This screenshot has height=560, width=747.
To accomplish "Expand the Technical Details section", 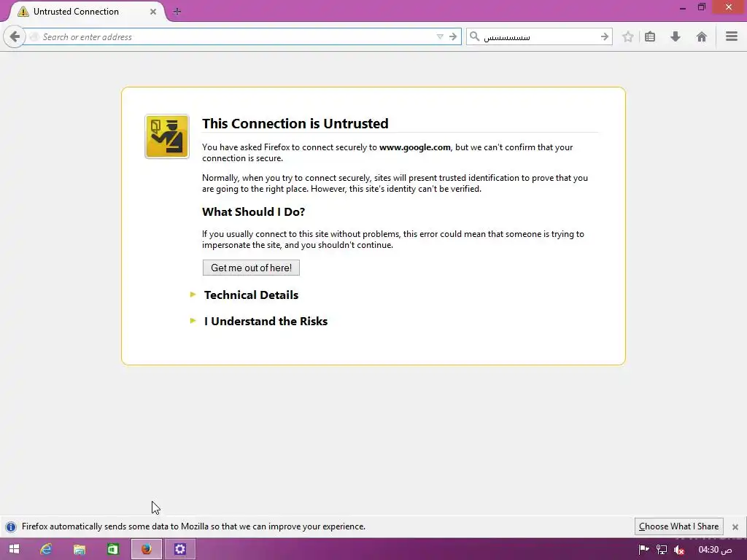I will coord(251,295).
